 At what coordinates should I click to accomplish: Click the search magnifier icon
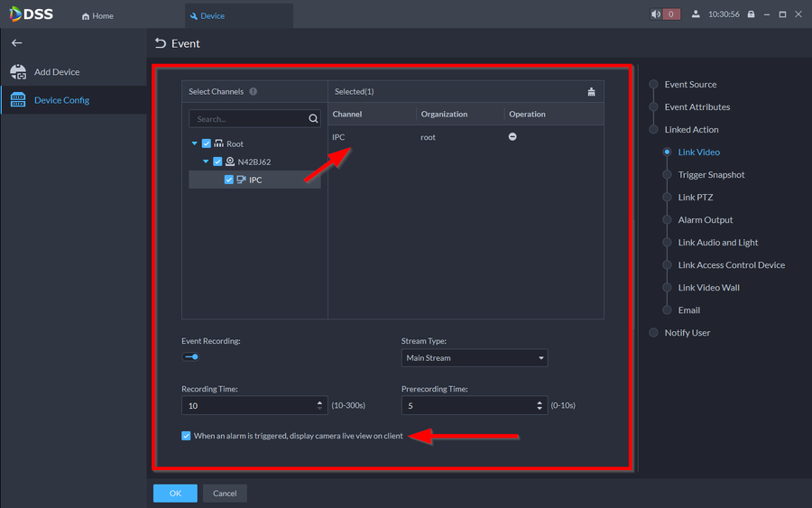(313, 119)
